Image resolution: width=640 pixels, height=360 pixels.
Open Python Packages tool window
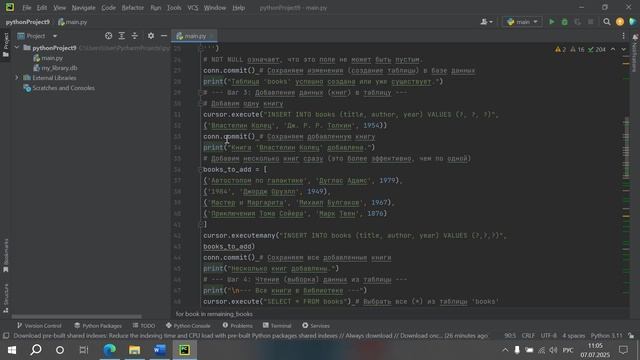tap(98, 326)
